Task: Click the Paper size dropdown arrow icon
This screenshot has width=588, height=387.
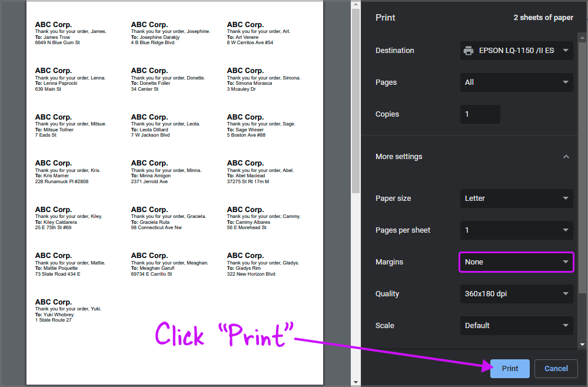Action: pyautogui.click(x=566, y=198)
